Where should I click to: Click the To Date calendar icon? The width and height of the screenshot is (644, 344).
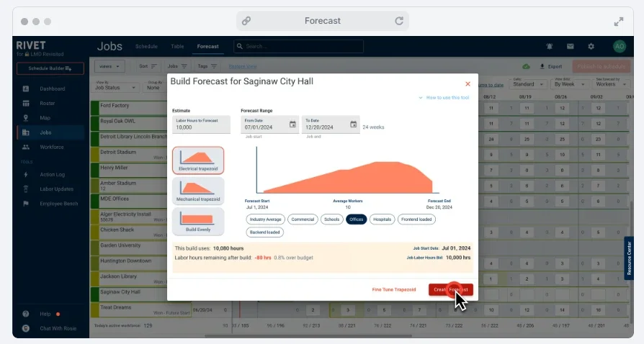point(353,125)
